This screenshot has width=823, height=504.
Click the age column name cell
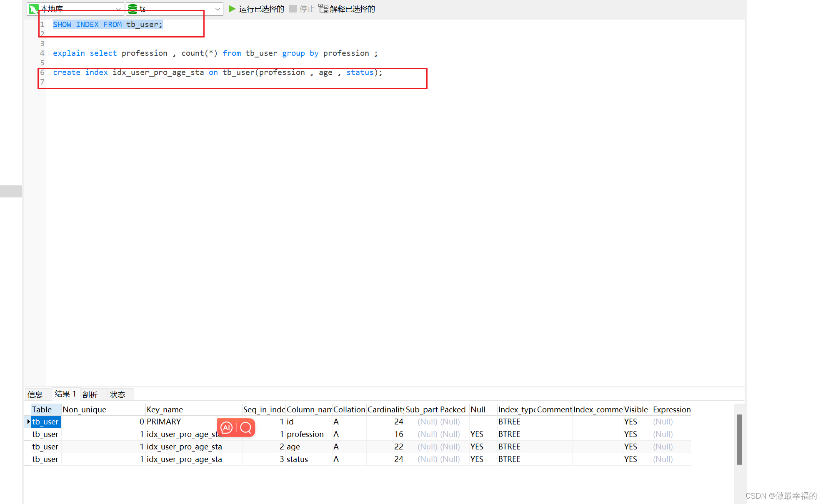coord(309,447)
